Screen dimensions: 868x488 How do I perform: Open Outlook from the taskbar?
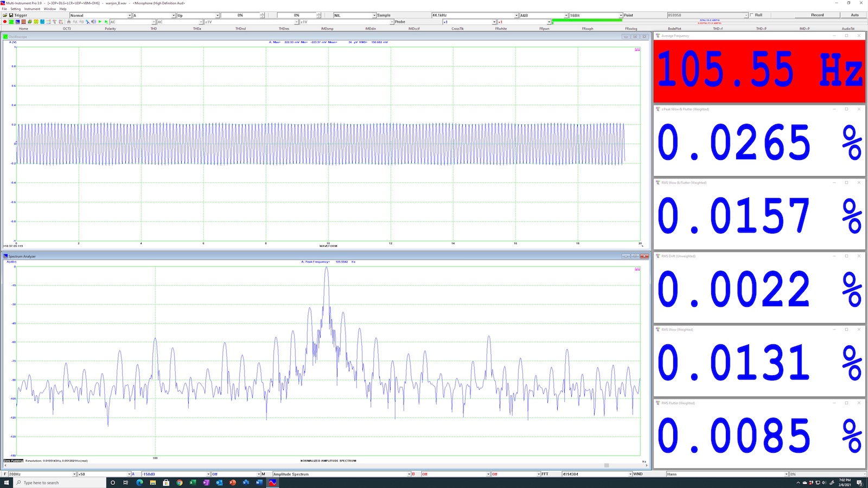point(219,483)
